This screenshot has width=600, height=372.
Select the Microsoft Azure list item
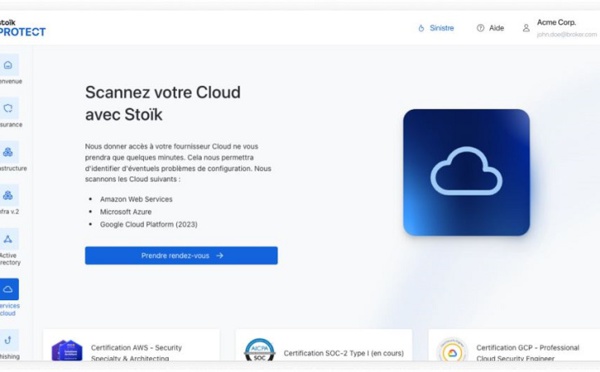[126, 212]
